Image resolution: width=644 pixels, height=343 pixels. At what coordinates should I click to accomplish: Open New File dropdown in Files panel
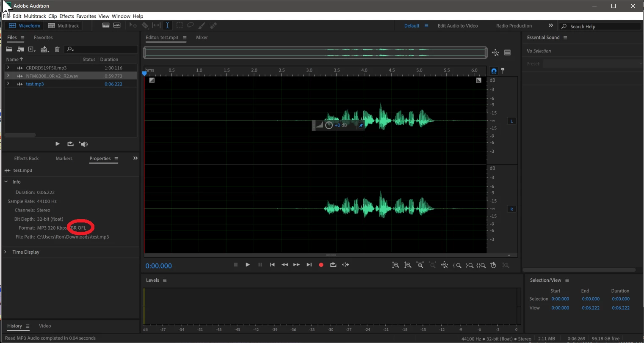[x=32, y=49]
